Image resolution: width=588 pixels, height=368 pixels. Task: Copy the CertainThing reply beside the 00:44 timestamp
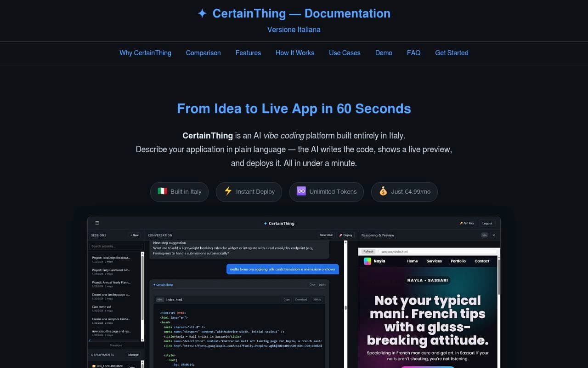point(312,284)
